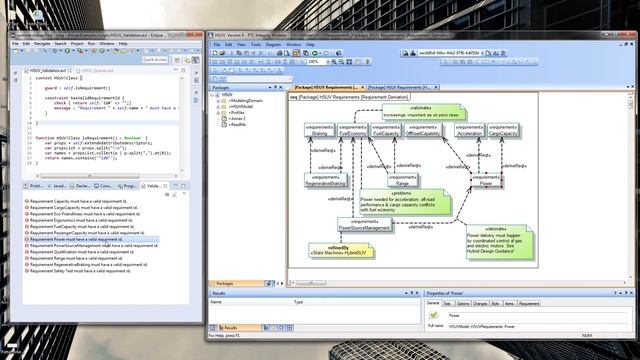Click New file icon in Modeler toolbar
Viewport: 640px width, 360px height.
pyautogui.click(x=215, y=53)
